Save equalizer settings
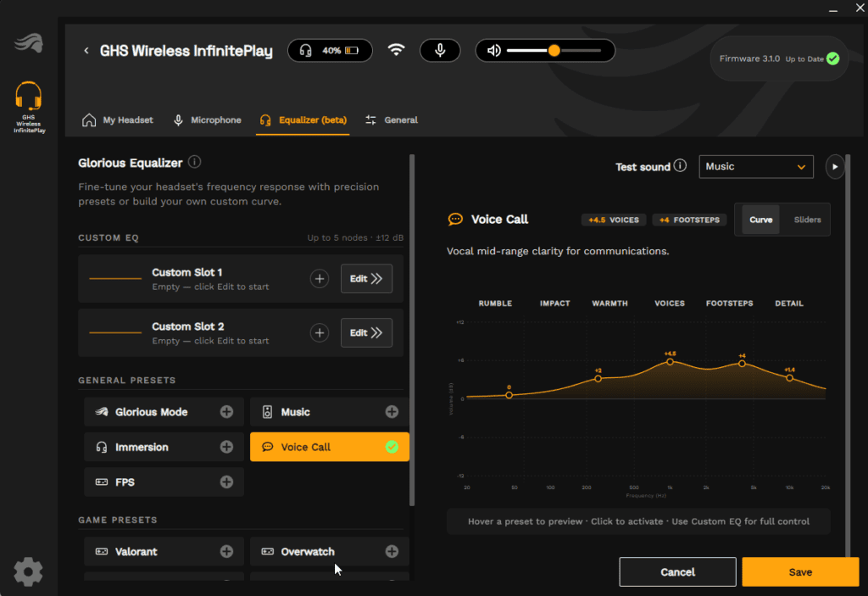Viewport: 868px width, 596px height. [x=800, y=571]
